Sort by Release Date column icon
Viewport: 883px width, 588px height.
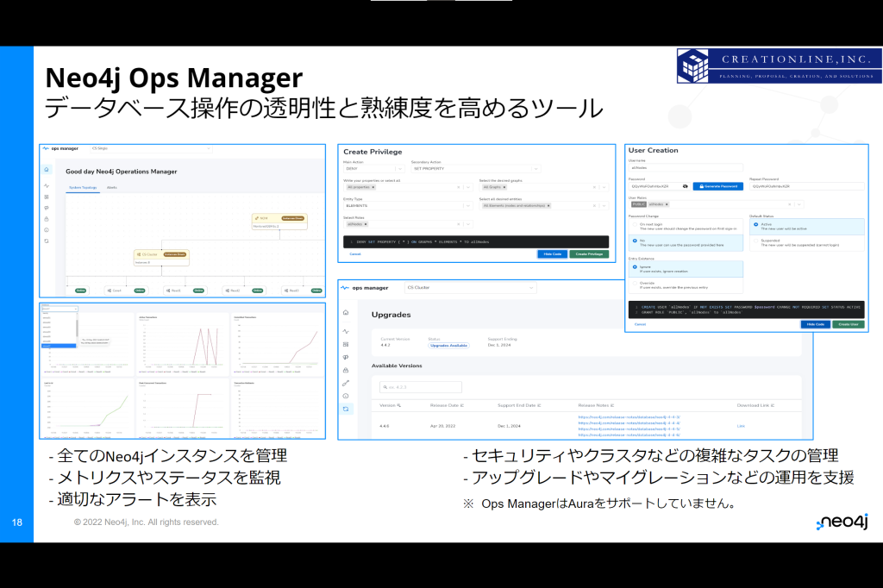coord(462,405)
